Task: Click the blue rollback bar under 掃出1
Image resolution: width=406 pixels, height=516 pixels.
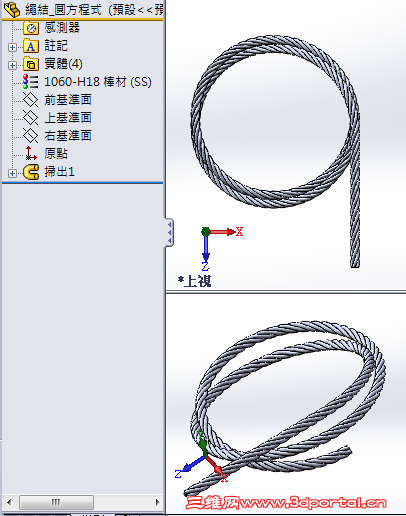Action: [82, 183]
